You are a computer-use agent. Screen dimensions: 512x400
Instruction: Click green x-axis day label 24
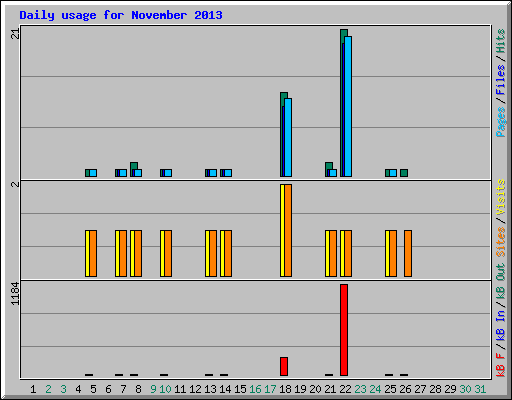click(375, 389)
